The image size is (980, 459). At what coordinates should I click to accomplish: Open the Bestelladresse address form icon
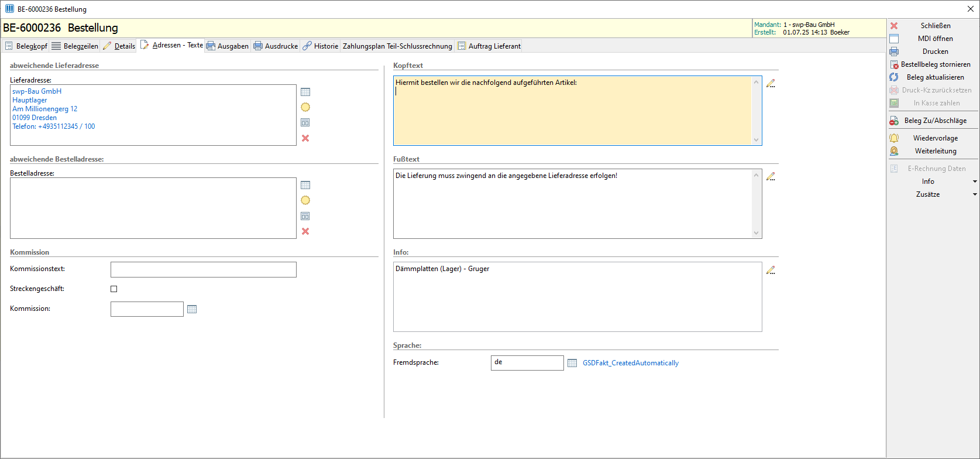pyautogui.click(x=305, y=216)
